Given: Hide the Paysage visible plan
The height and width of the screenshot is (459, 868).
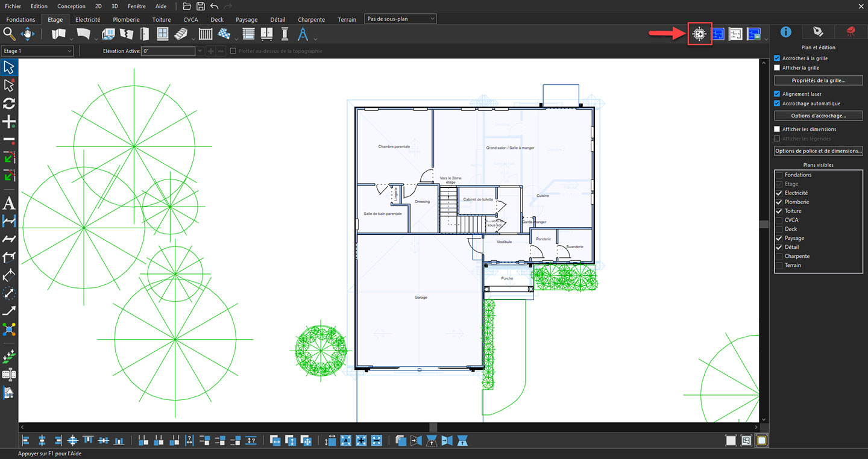Looking at the screenshot, I should [x=779, y=238].
